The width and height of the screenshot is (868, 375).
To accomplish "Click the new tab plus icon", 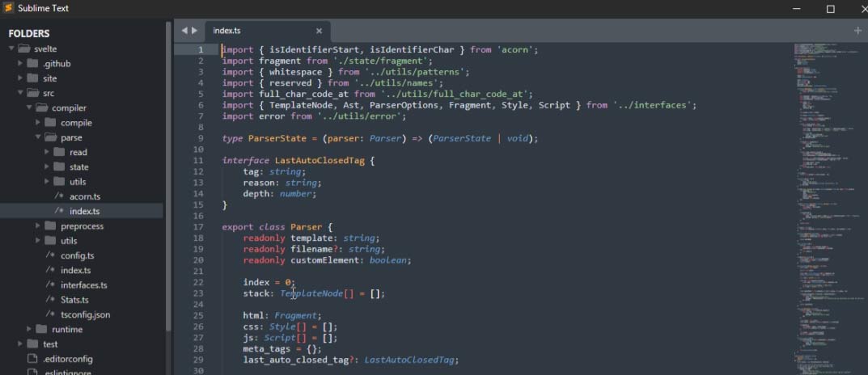I will tap(857, 31).
